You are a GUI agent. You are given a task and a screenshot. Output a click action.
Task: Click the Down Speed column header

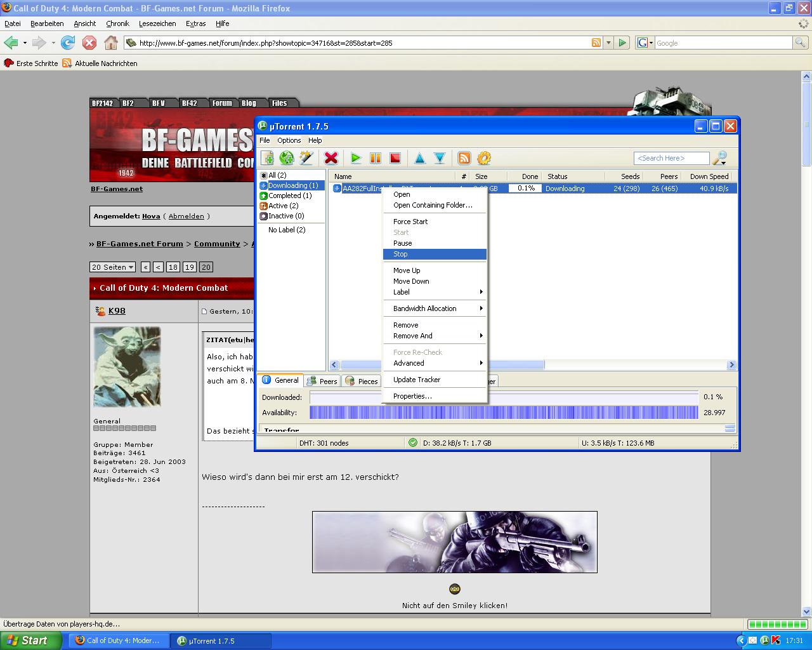coord(709,176)
